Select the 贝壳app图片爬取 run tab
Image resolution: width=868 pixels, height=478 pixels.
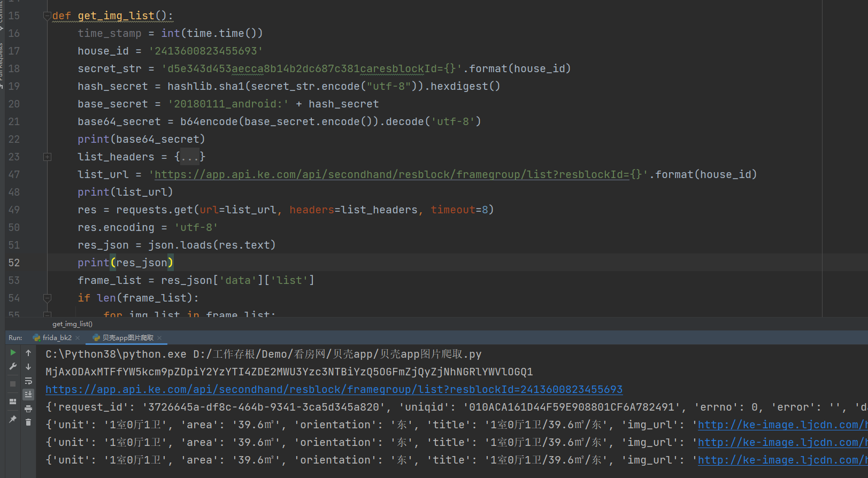(127, 338)
